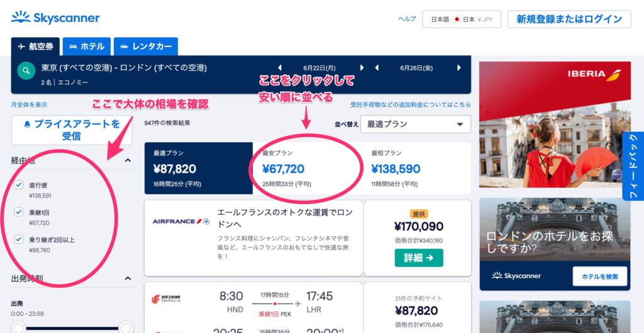
Task: Move return date back with left arrow
Action: (377, 68)
